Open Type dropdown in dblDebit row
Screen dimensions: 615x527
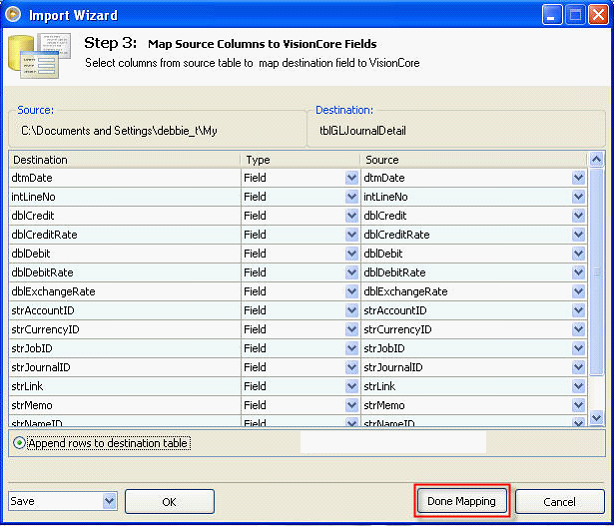pos(351,254)
